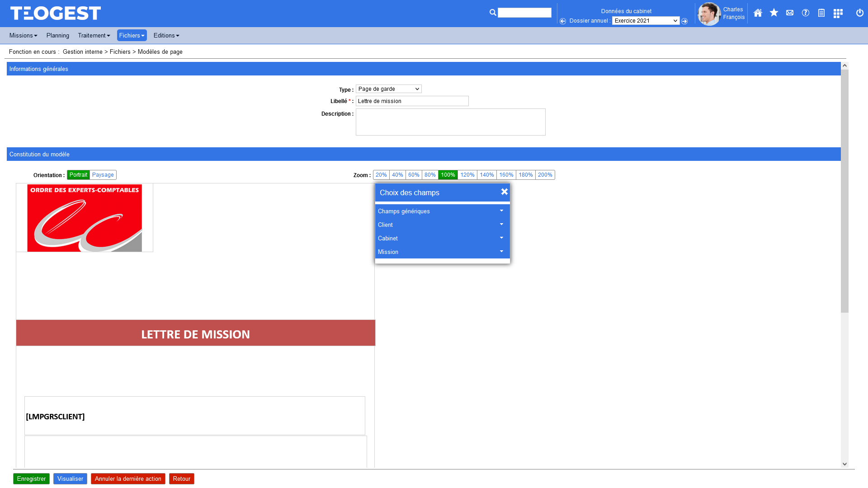Screen dimensions: 868x488
Task: Click the help question mark icon
Action: point(806,13)
